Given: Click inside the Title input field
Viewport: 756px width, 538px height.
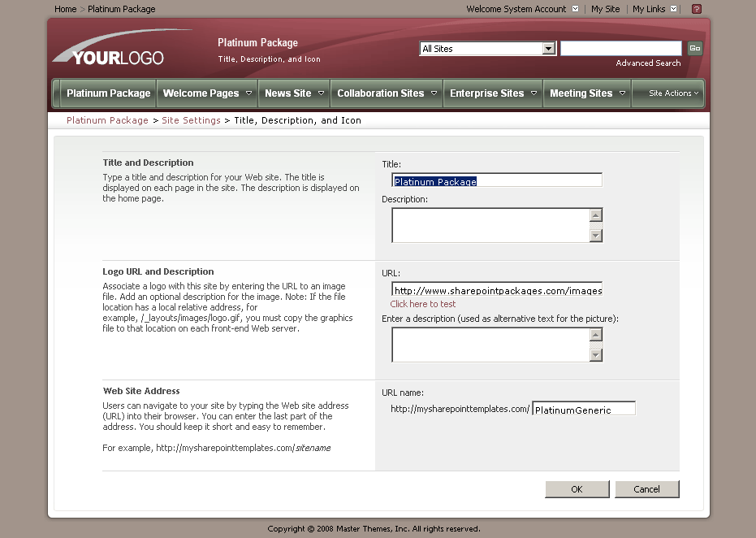Looking at the screenshot, I should (496, 180).
